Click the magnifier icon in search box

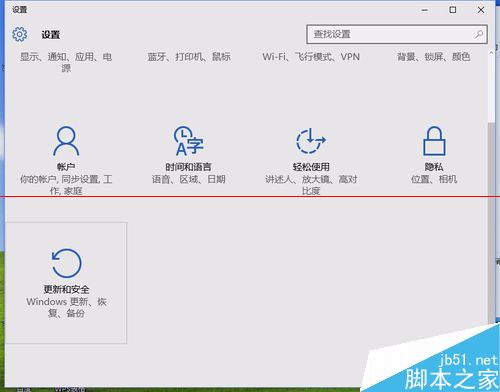pos(479,34)
